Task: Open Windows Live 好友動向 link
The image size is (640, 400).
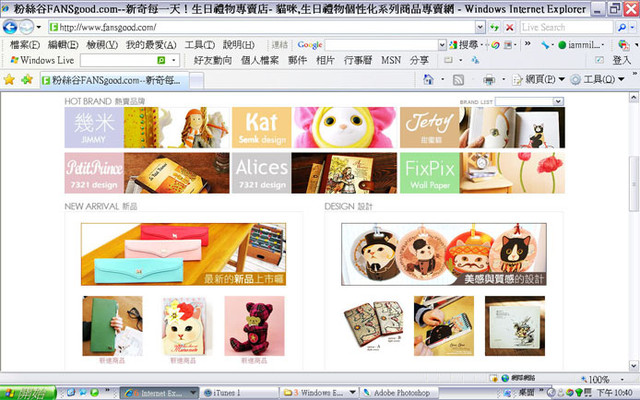Action: click(x=213, y=60)
